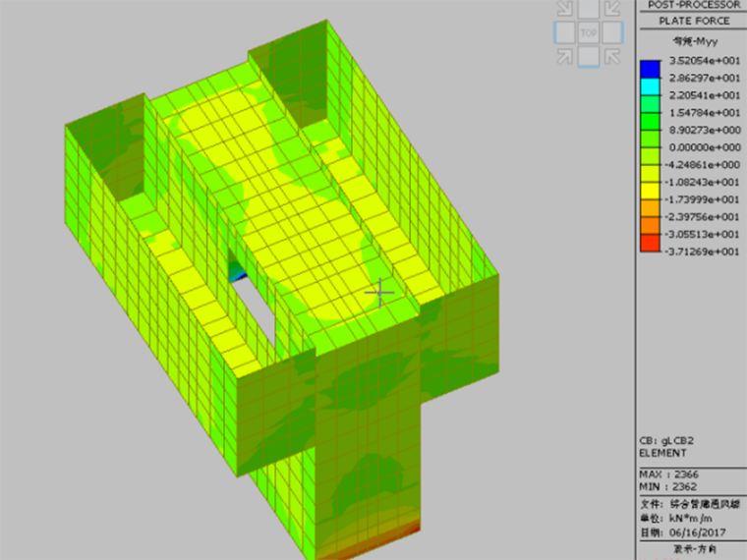Click the bottom-left corner arrow of view navigator
This screenshot has height=560, width=747.
click(x=564, y=57)
